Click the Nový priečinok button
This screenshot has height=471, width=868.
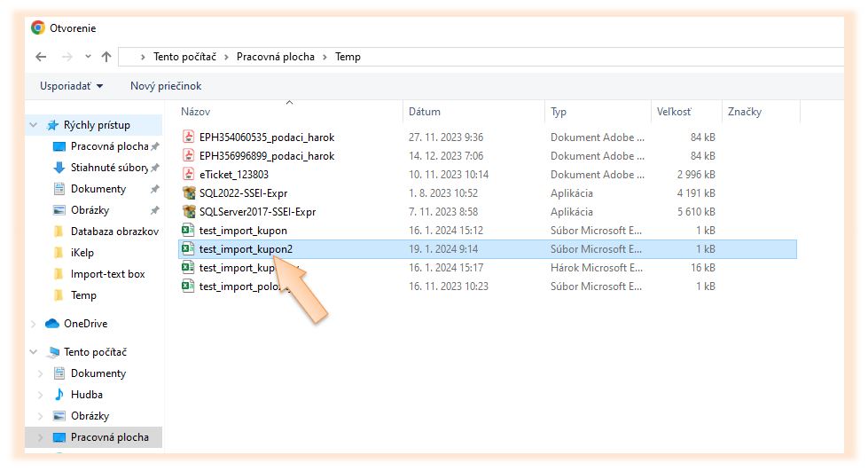click(166, 86)
